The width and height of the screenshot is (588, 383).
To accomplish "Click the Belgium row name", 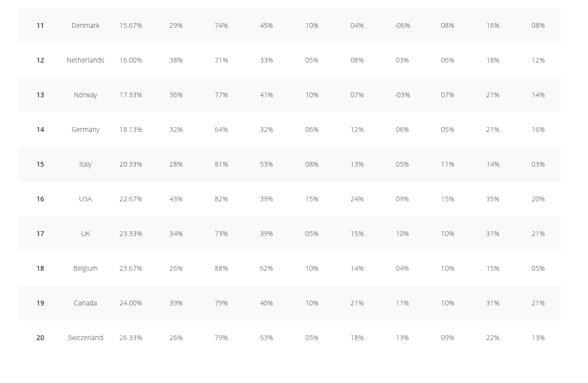I will (85, 269).
